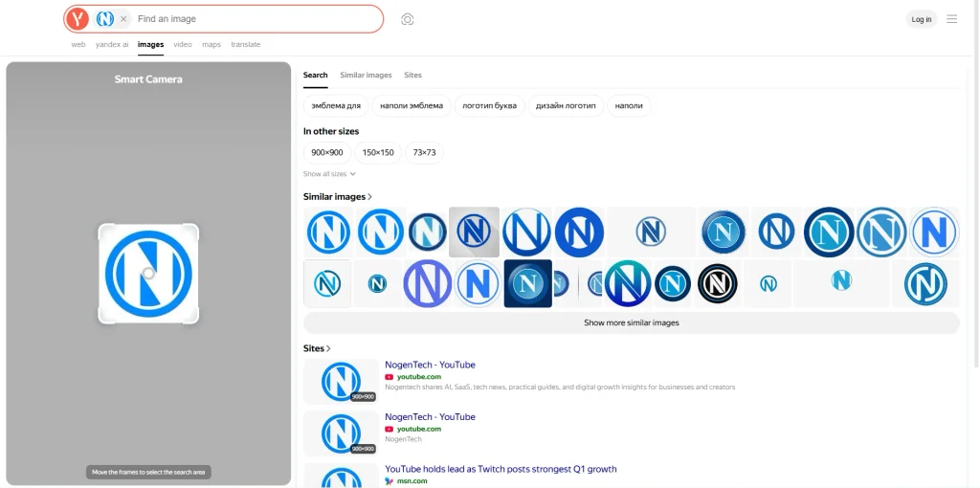
Task: Open second site result 900×900 thumbnail
Action: click(342, 433)
